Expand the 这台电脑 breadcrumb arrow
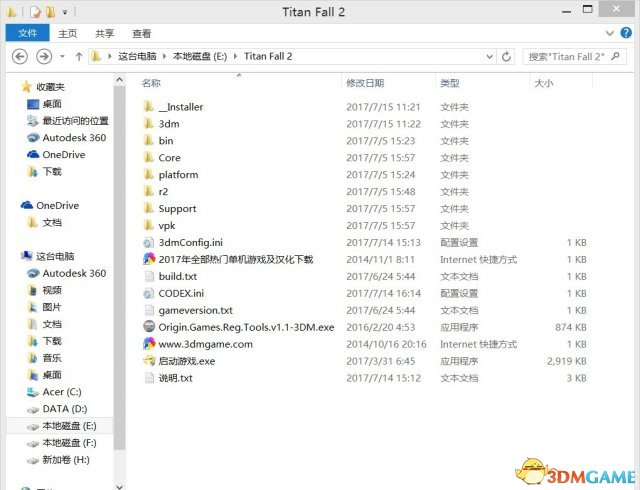Viewport: 640px width, 490px height. pyautogui.click(x=164, y=56)
